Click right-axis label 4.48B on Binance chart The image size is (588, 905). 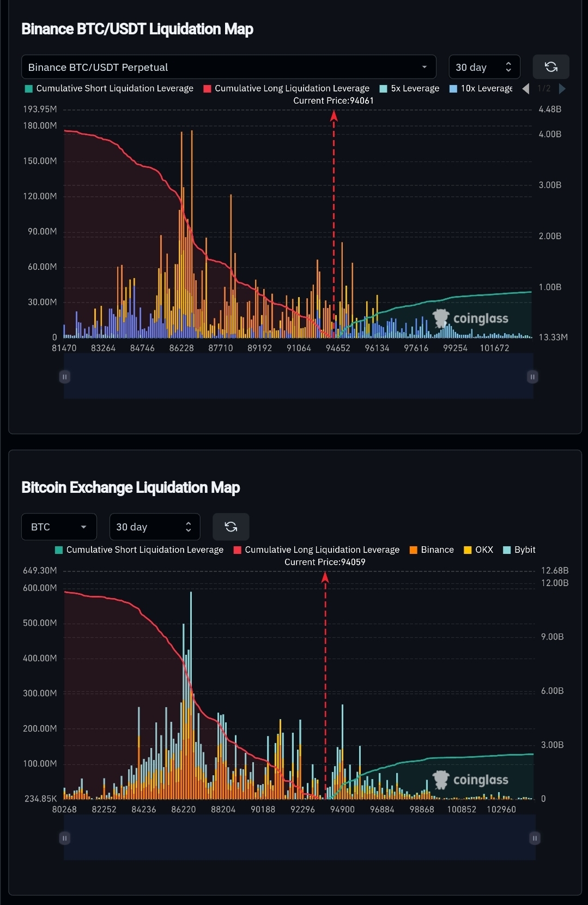point(550,109)
